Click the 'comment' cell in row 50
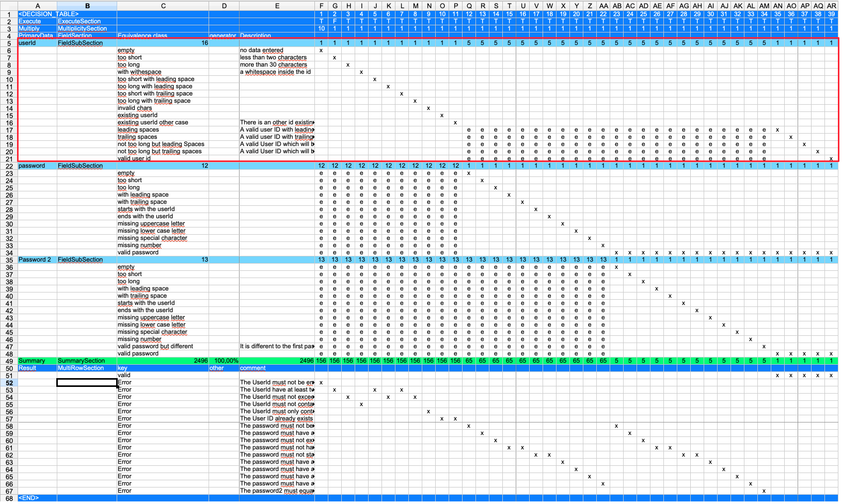842x504 pixels. (x=277, y=368)
